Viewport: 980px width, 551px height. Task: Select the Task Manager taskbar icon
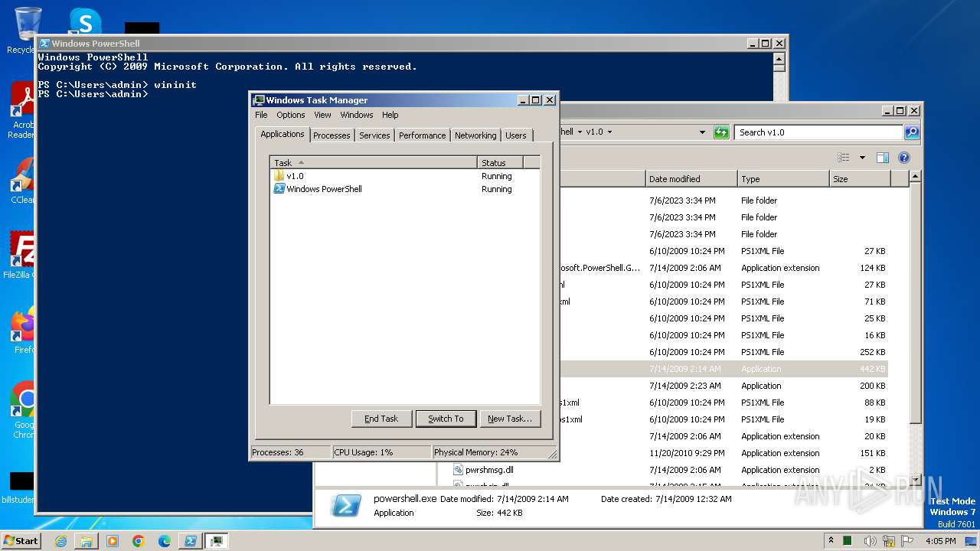pos(217,541)
